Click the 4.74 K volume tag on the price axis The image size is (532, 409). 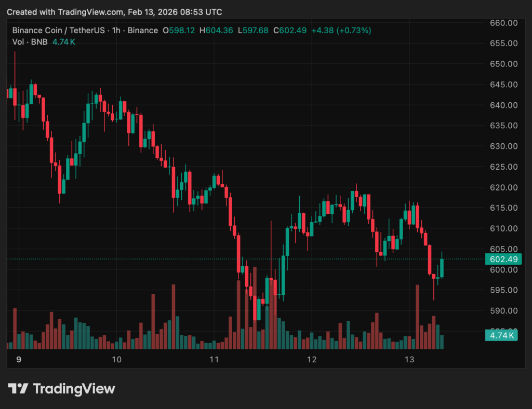pyautogui.click(x=503, y=335)
